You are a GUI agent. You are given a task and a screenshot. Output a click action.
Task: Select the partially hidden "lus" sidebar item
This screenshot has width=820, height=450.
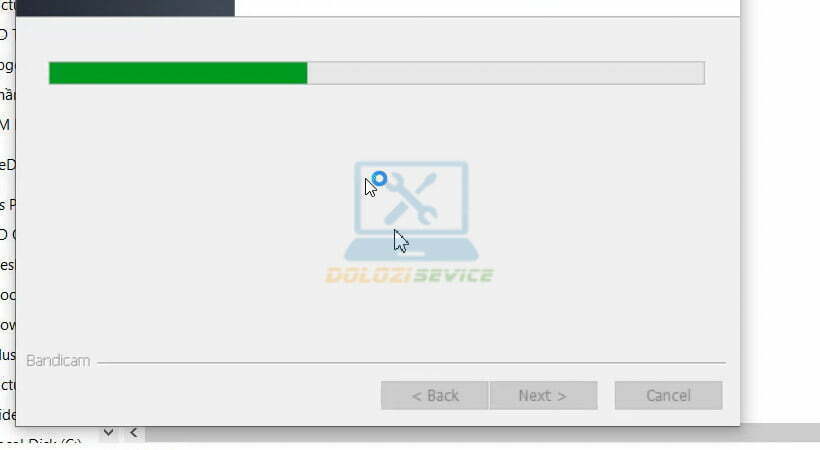(7, 355)
